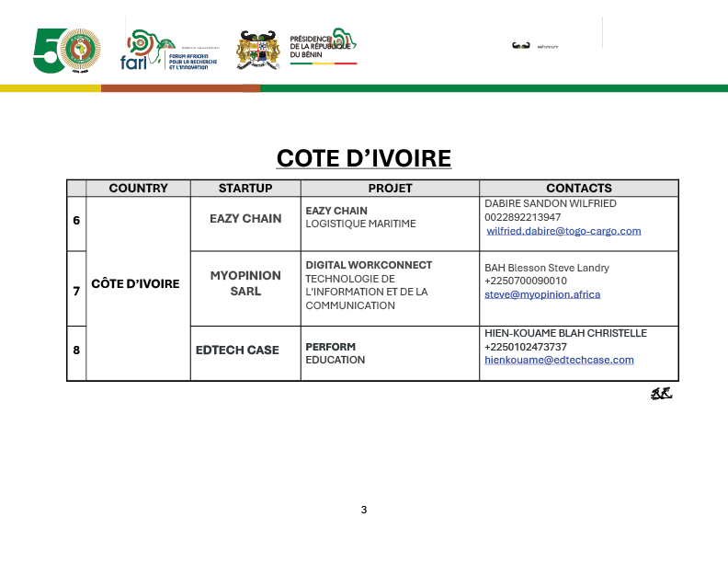
Task: Select the DIGITAL WORKCONNECT project title
Action: coord(369,265)
